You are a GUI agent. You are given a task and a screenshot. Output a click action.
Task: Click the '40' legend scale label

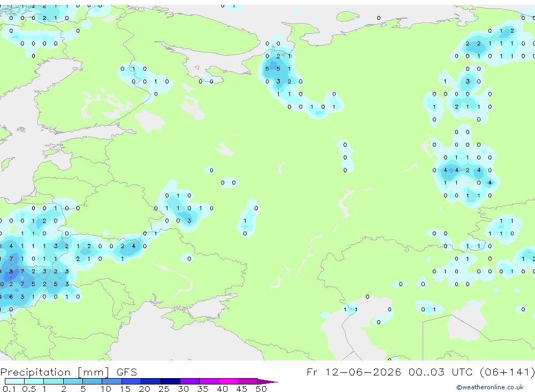(222, 389)
